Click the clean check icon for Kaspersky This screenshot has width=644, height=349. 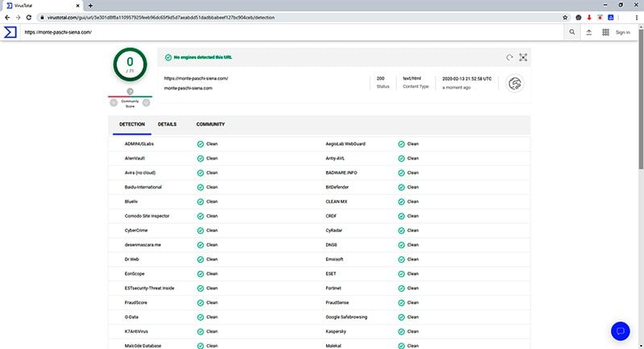pos(401,331)
